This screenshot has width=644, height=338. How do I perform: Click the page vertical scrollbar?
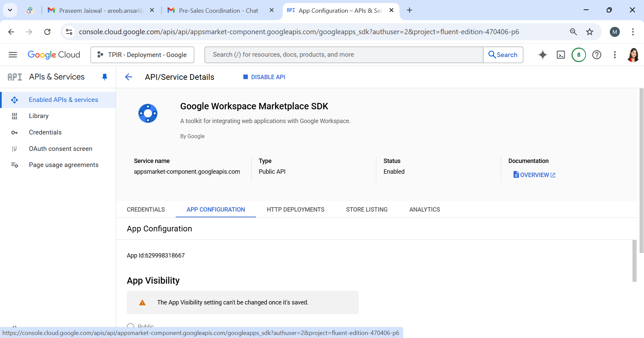point(641,170)
